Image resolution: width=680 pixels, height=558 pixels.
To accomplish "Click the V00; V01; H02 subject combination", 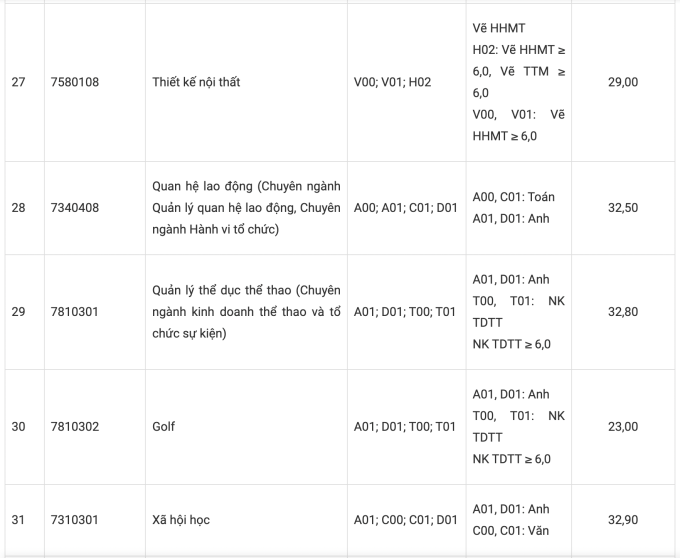I will coord(392,82).
